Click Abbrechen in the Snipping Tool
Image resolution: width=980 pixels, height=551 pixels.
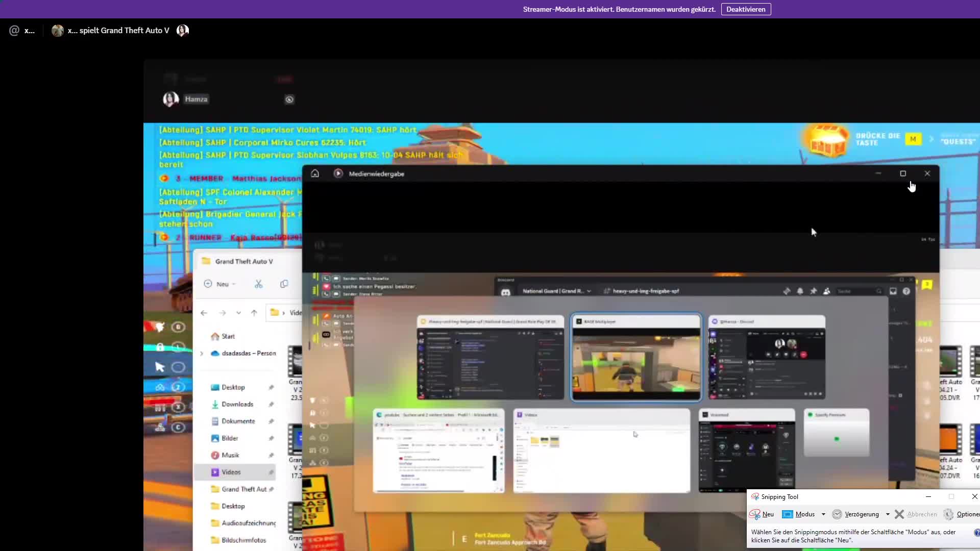916,514
